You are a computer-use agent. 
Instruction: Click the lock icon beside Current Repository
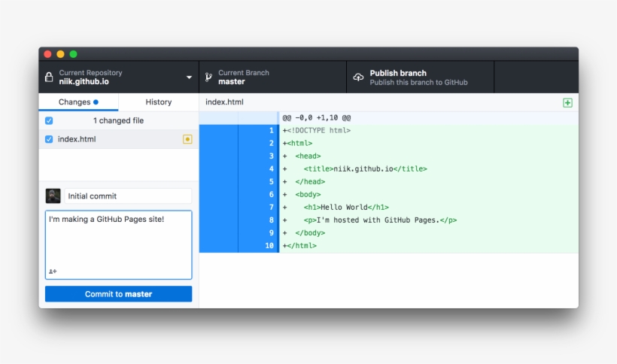pyautogui.click(x=49, y=77)
